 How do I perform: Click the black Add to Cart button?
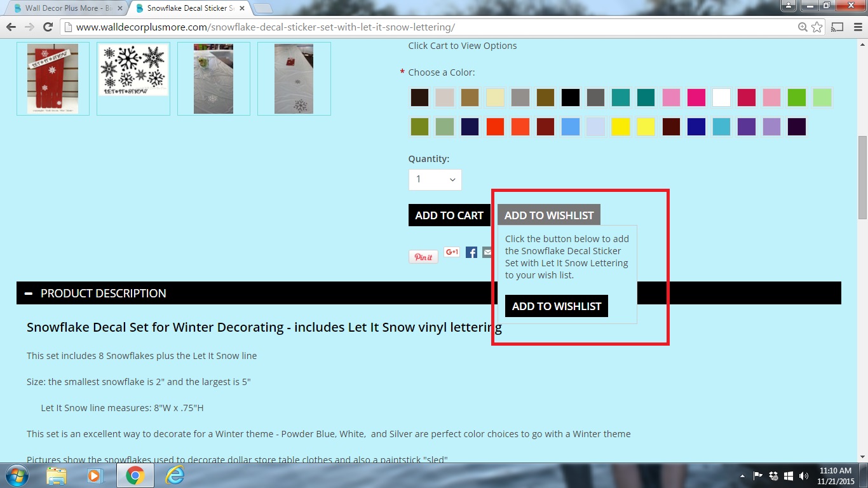coord(449,215)
